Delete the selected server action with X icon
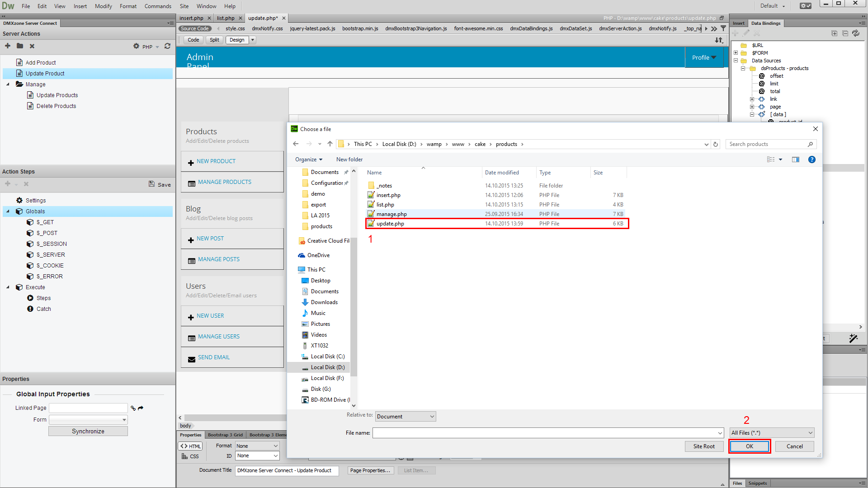 tap(32, 46)
